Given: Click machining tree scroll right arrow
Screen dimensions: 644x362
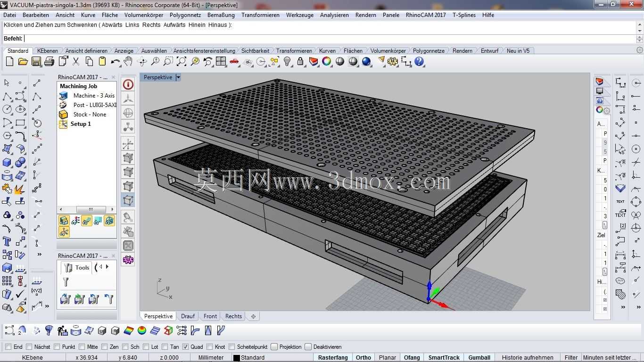Looking at the screenshot, I should (112, 209).
